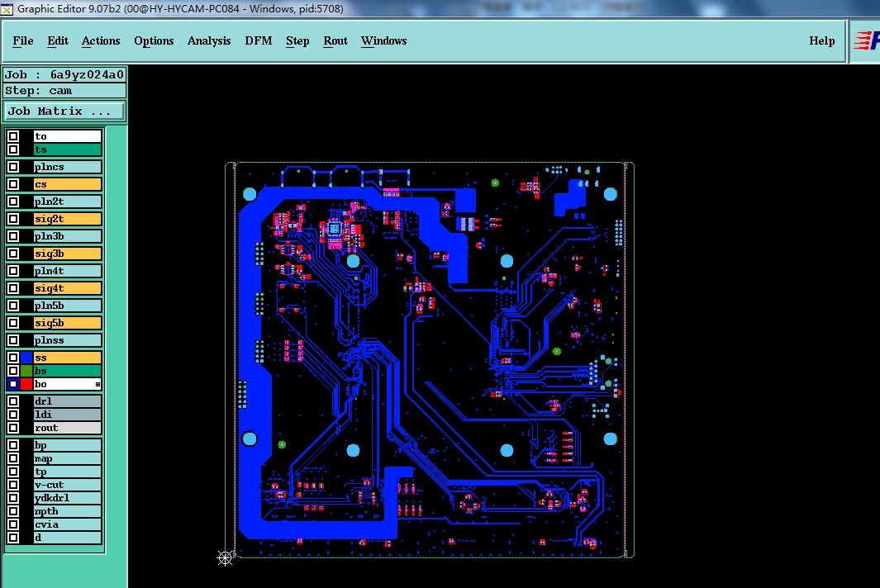Open the Options menu

pyautogui.click(x=154, y=41)
